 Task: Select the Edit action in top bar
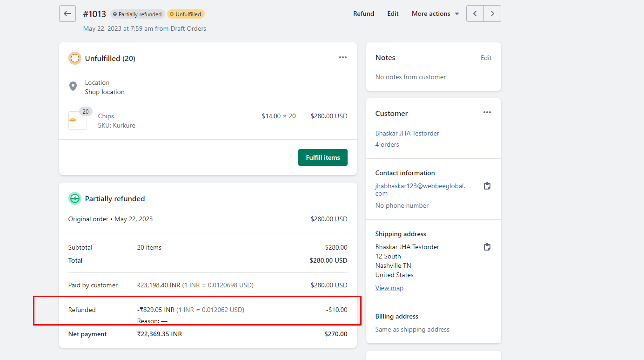(x=393, y=14)
